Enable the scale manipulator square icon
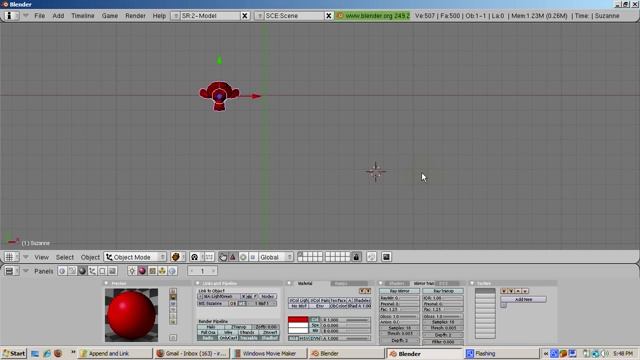640x360 pixels. (253, 257)
